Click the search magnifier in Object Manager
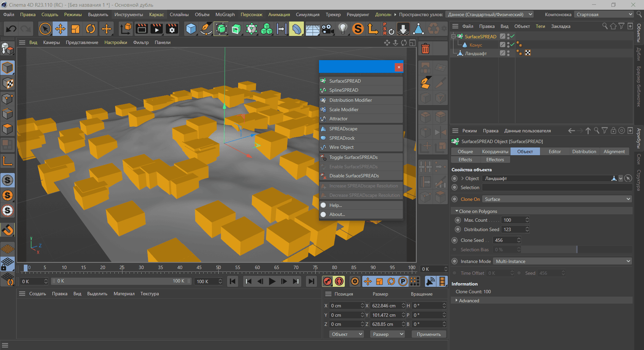644x350 pixels. pyautogui.click(x=605, y=26)
